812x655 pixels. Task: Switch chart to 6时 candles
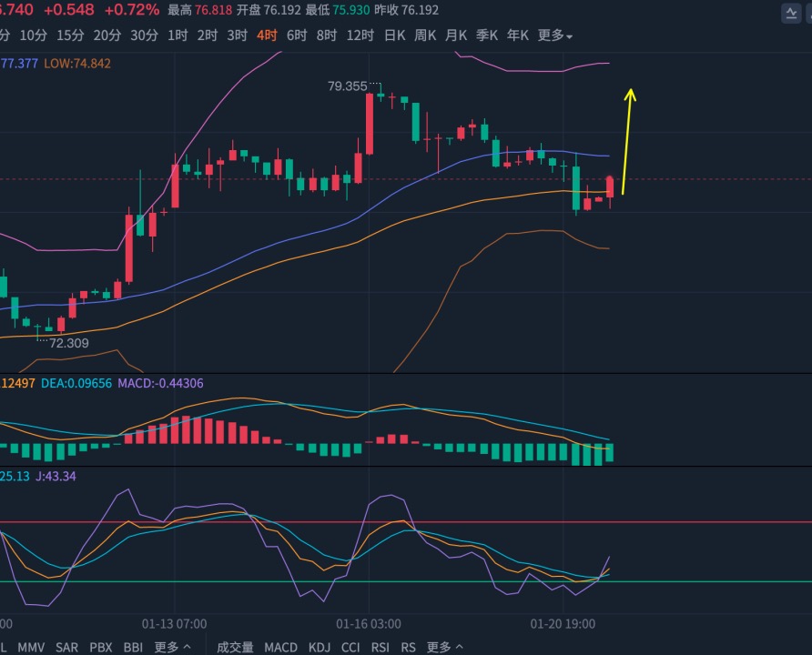pyautogui.click(x=297, y=35)
